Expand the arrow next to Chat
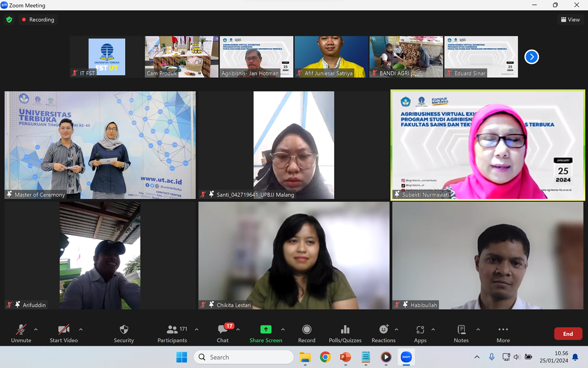Screen dimensions: 588x368 tap(238, 329)
